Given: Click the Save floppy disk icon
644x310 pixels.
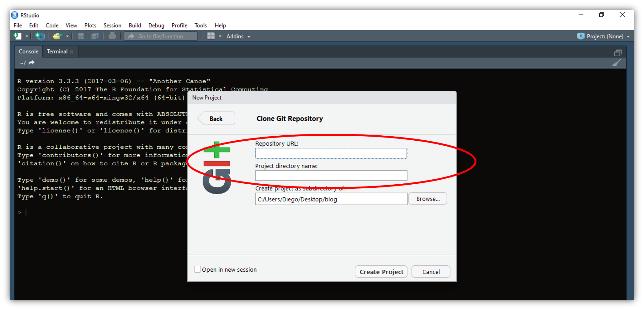Looking at the screenshot, I should pyautogui.click(x=81, y=36).
